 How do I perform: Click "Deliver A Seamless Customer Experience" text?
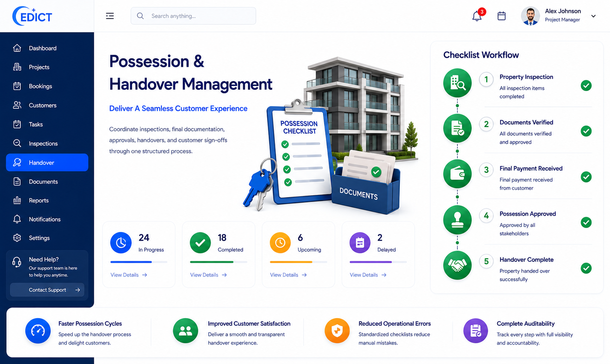(x=178, y=109)
